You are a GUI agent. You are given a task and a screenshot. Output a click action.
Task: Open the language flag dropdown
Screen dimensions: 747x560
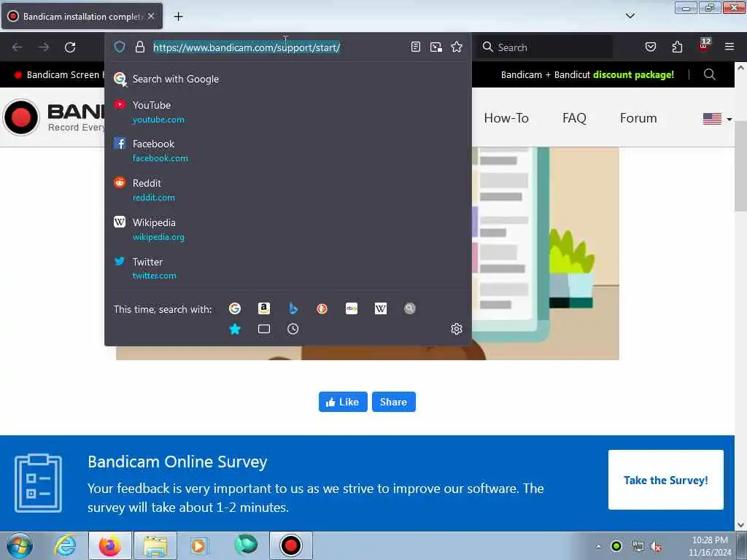coord(718,119)
